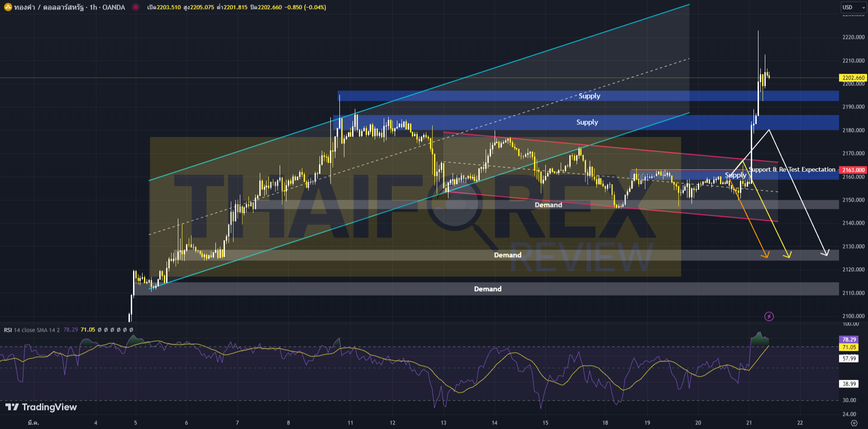Select the Demand zone label near 2126
The height and width of the screenshot is (429, 868).
click(508, 255)
